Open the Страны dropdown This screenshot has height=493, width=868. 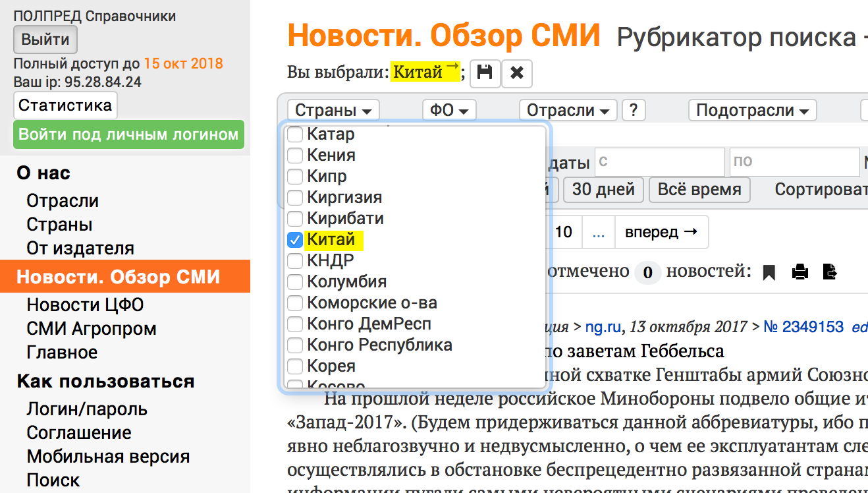[334, 110]
